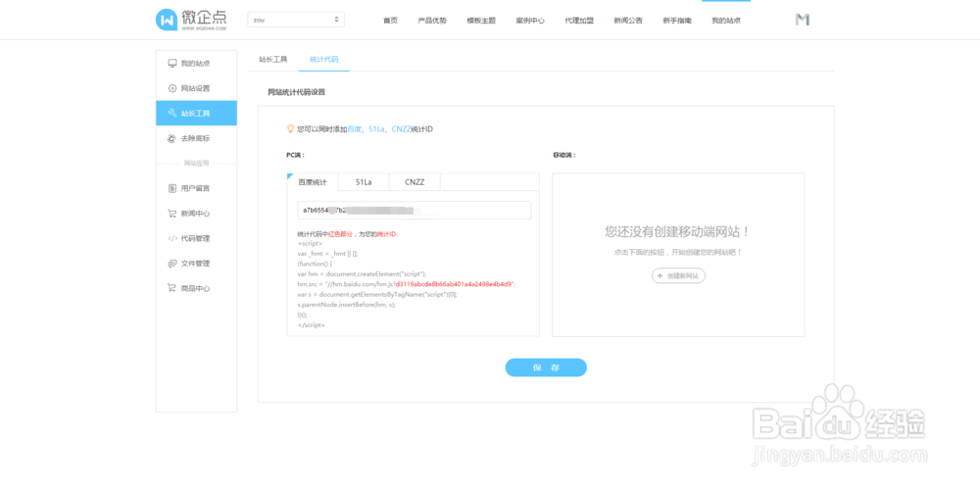Select the 百度统计 tab
Image resolution: width=980 pixels, height=488 pixels.
(x=313, y=182)
